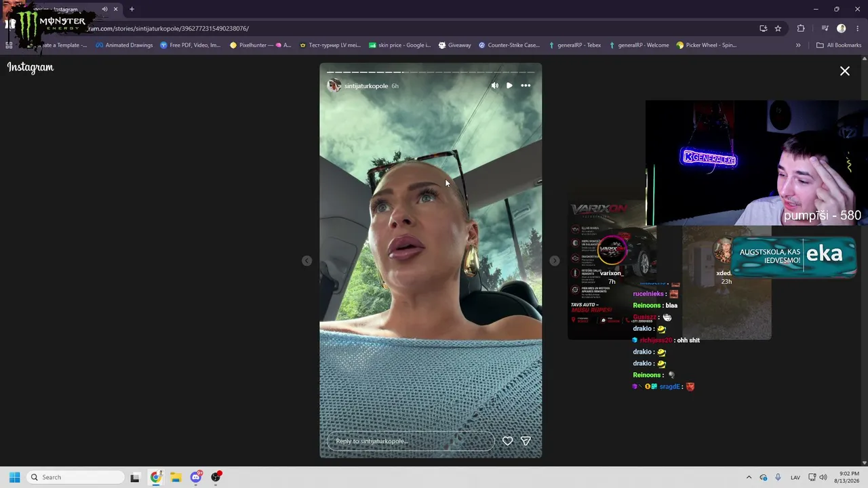The width and height of the screenshot is (868, 488).
Task: Like the story with the heart icon
Action: tap(507, 441)
